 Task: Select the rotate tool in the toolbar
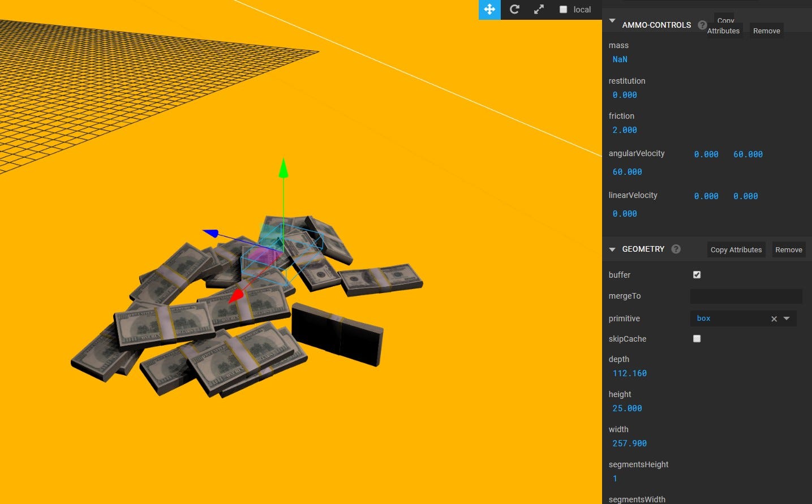(x=514, y=10)
